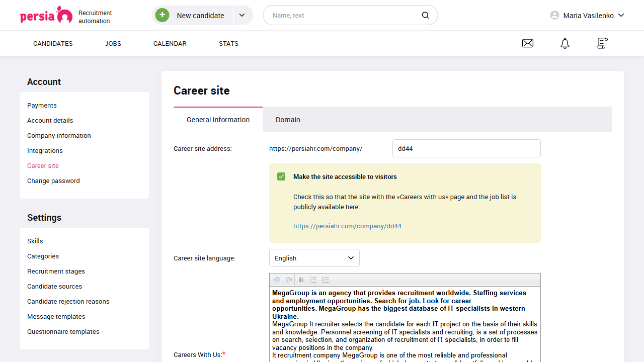Screen dimensions: 644x362
Task: Click the user avatar icon next to Maria Vasilenko
Action: click(554, 15)
